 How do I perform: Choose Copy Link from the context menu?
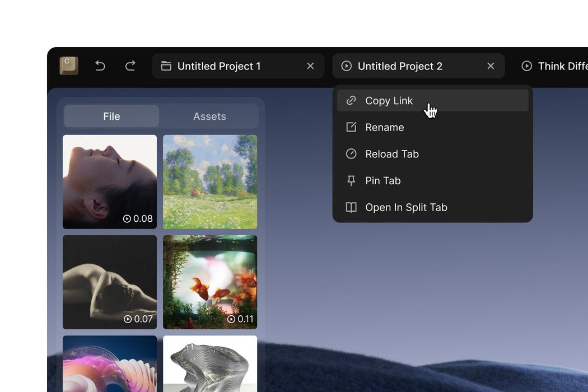[433, 101]
